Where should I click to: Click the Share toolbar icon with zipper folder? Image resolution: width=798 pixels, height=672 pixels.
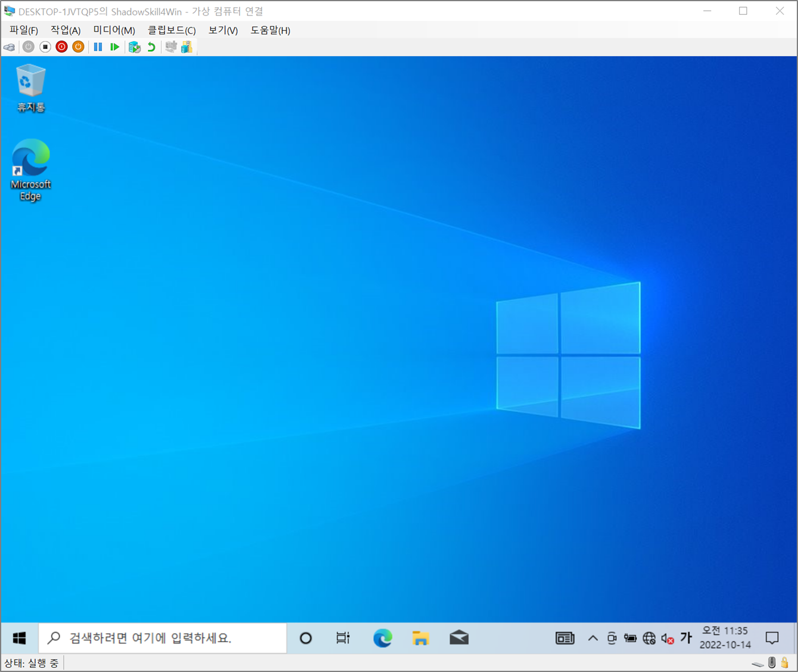click(x=186, y=46)
